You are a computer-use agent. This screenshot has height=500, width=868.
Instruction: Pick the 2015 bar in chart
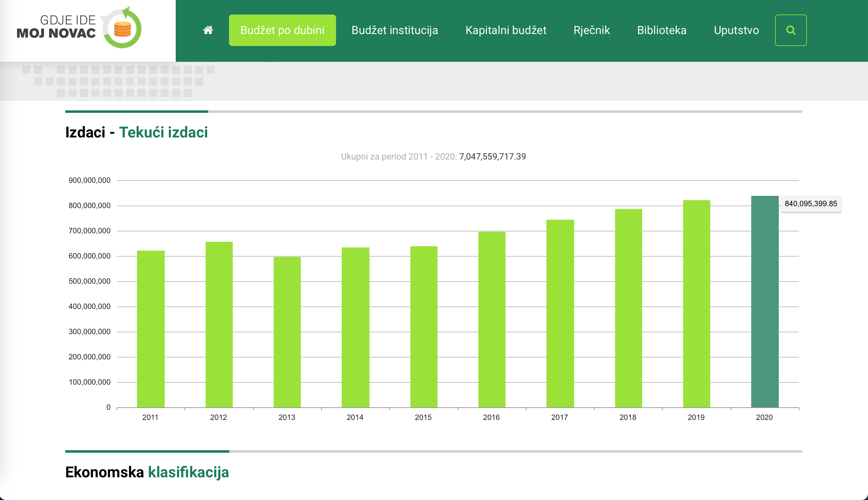(x=423, y=327)
